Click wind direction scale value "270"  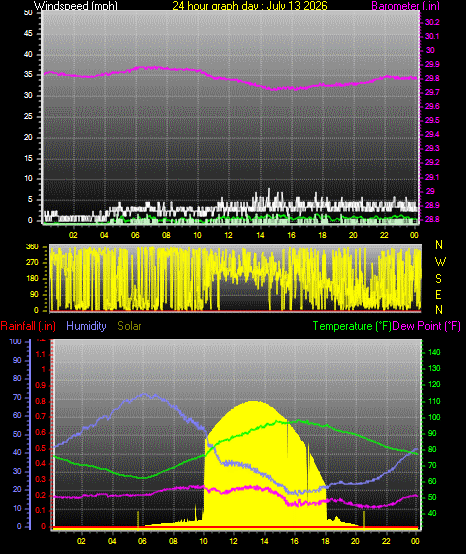[x=32, y=263]
